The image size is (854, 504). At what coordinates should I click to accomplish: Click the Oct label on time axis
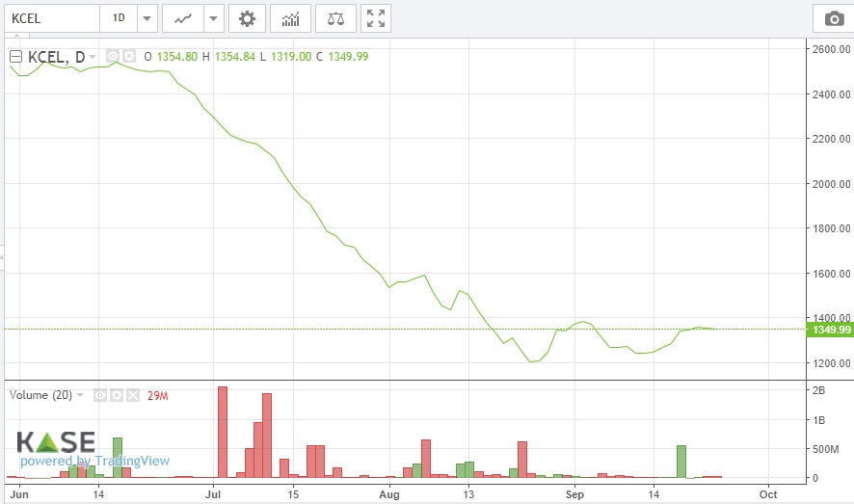768,494
